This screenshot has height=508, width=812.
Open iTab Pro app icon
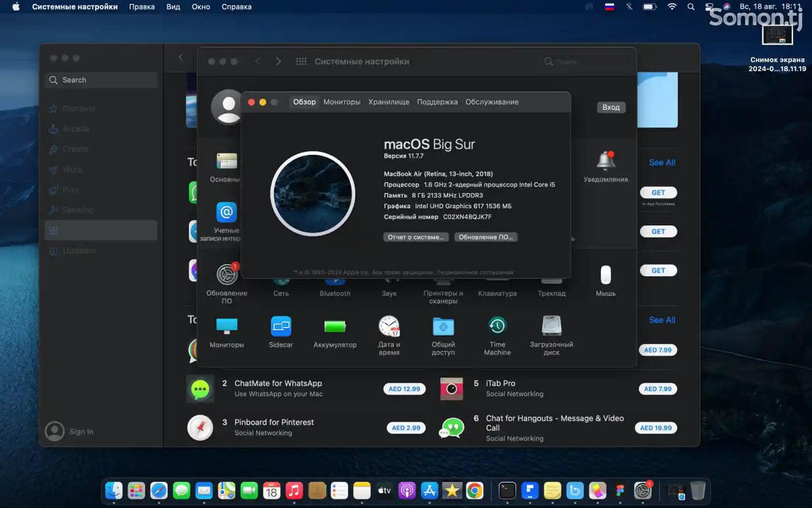tap(452, 389)
